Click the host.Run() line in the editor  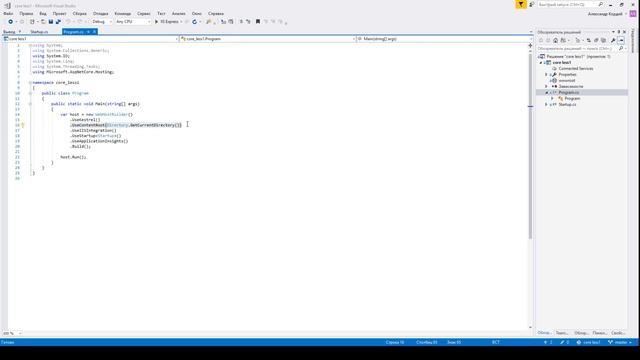click(x=73, y=157)
